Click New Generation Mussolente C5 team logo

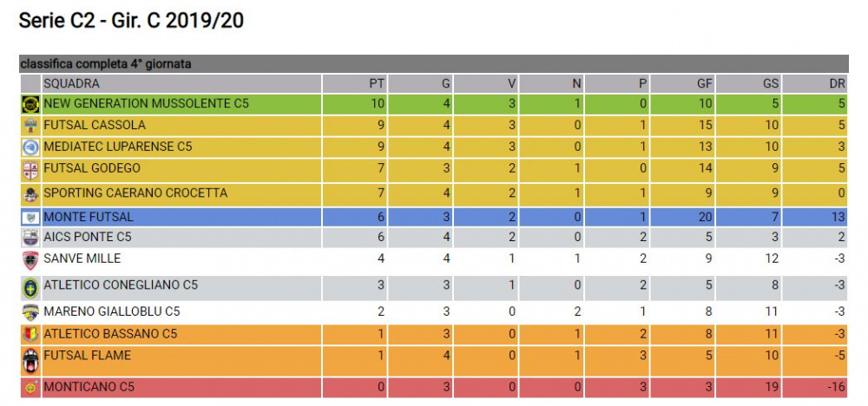click(30, 104)
